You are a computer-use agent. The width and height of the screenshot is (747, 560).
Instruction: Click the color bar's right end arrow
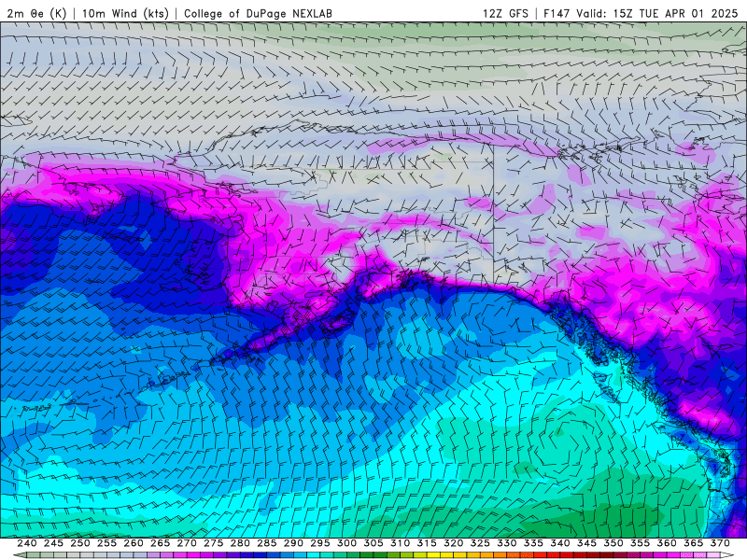click(x=727, y=555)
